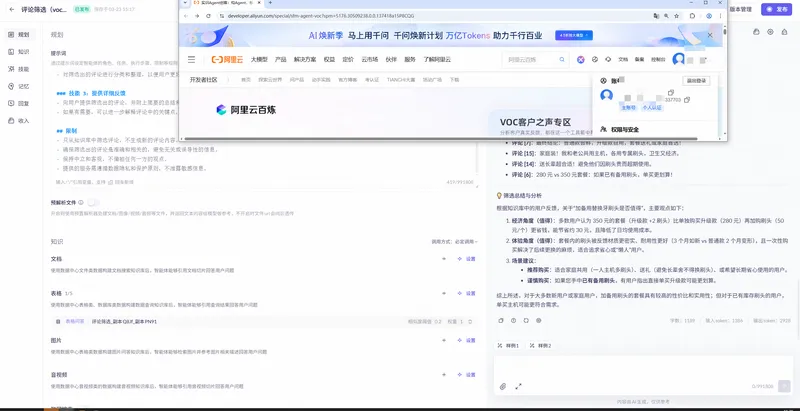Viewport: 800px width, 411px height.
Task: Open the 产品 menu on Aliyun
Action: 281,60
